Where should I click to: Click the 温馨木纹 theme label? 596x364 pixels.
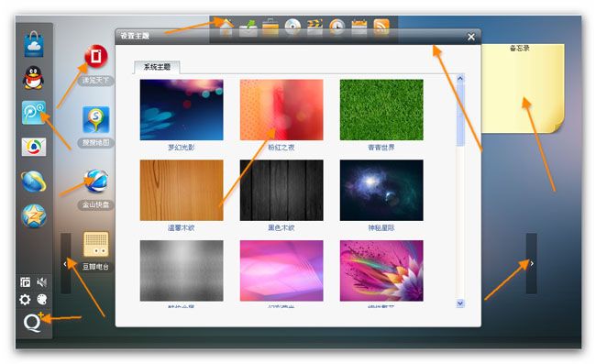(x=182, y=228)
